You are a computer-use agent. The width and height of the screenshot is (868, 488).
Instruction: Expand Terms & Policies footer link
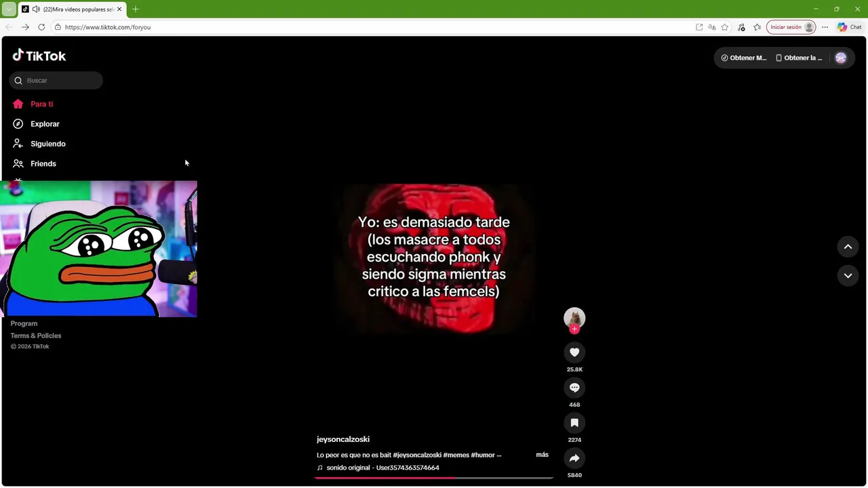coord(36,335)
